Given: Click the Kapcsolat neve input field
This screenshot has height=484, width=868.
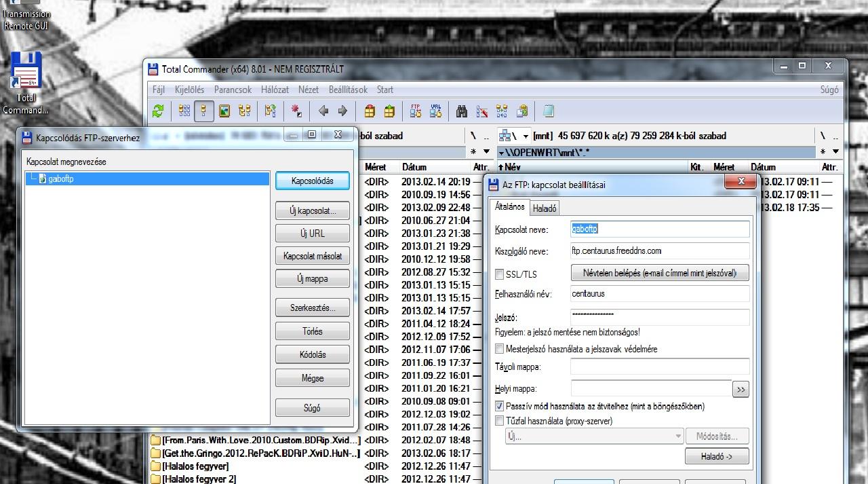Looking at the screenshot, I should (x=660, y=229).
